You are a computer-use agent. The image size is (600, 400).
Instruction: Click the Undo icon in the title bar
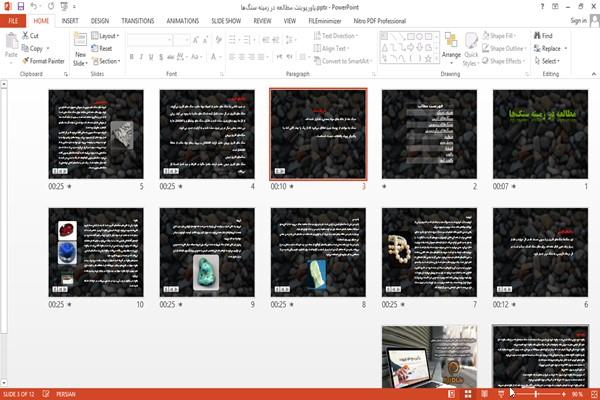coord(34,7)
